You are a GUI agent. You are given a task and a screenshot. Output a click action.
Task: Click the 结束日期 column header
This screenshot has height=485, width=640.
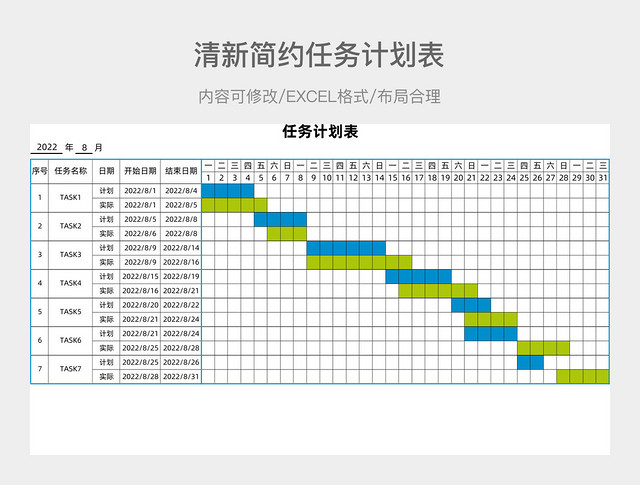coord(181,171)
